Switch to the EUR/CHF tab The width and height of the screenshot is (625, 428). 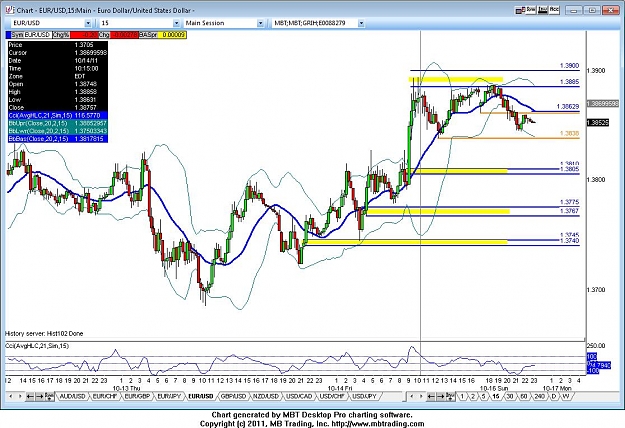(x=104, y=397)
